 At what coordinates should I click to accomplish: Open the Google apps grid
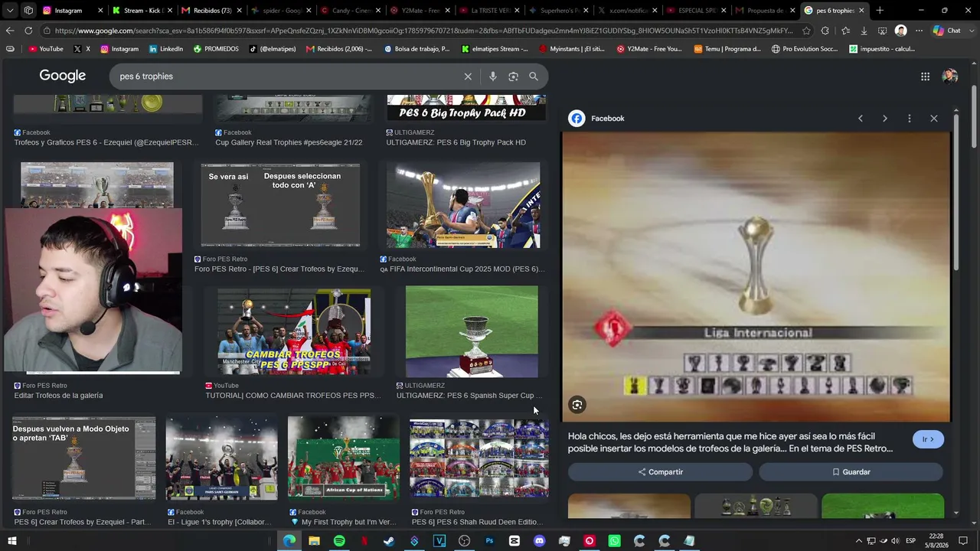925,77
